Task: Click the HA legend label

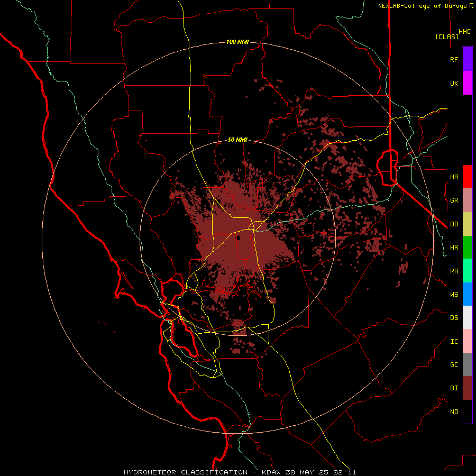Action: [x=454, y=177]
